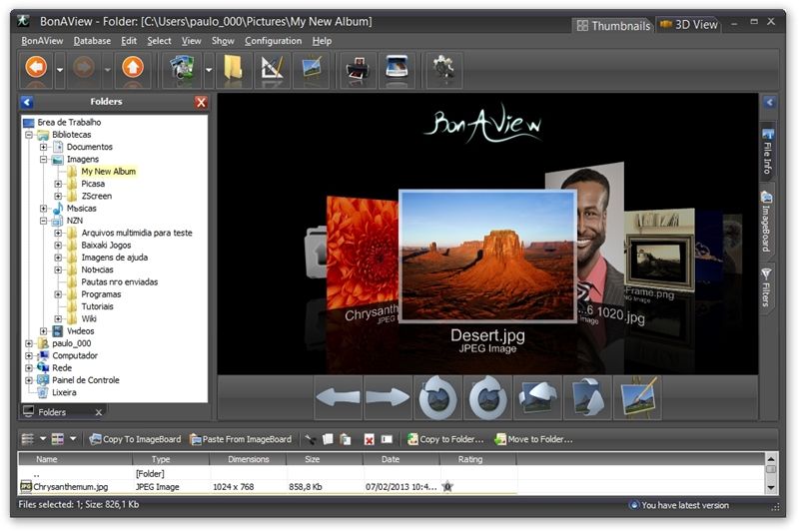Viewport: 799px width, 532px height.
Task: Open the Database menu
Action: (92, 41)
